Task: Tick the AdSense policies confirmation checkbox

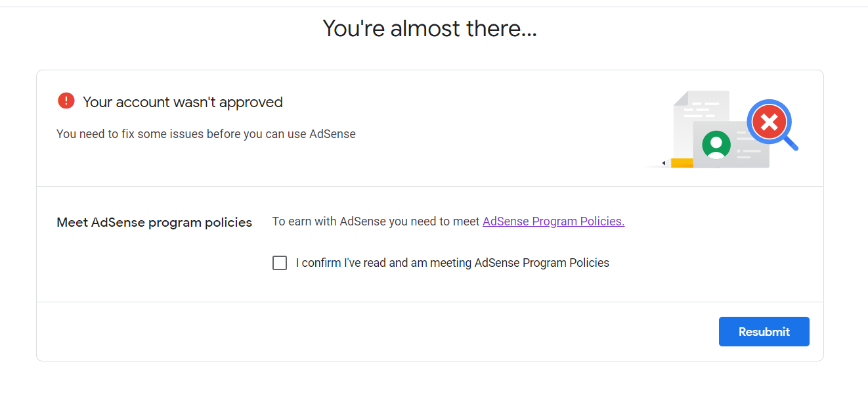Action: 280,263
